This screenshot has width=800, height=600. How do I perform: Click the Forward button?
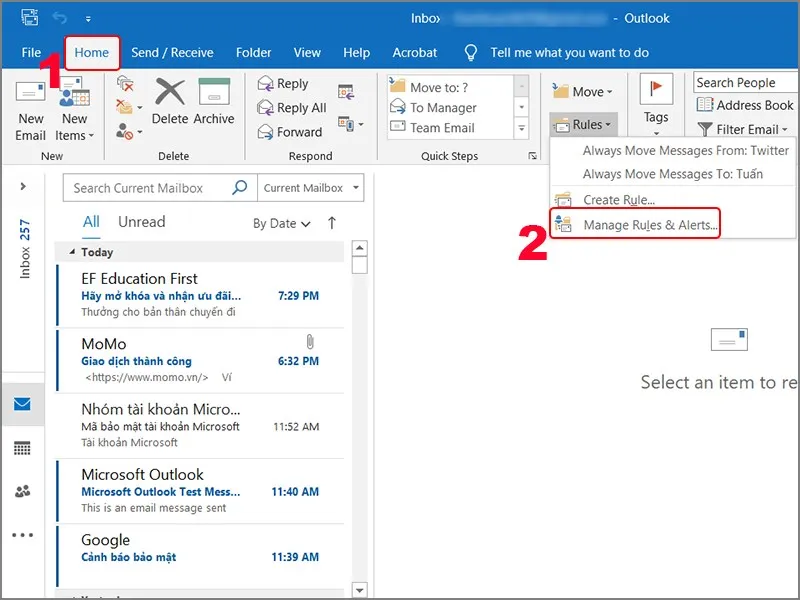[290, 132]
